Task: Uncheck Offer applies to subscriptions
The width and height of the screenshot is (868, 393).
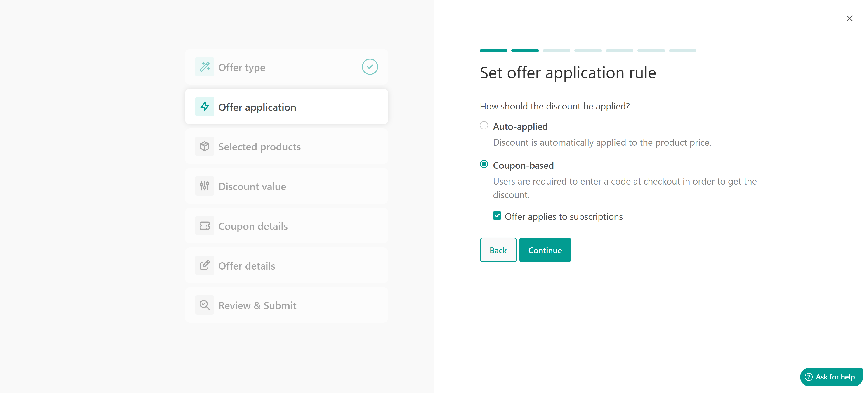Action: point(497,216)
